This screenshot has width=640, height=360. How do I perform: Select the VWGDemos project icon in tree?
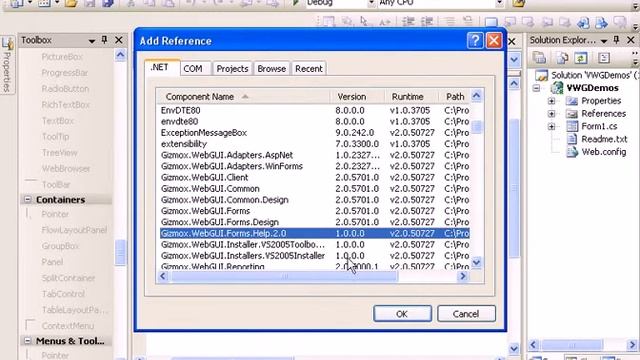(x=557, y=88)
